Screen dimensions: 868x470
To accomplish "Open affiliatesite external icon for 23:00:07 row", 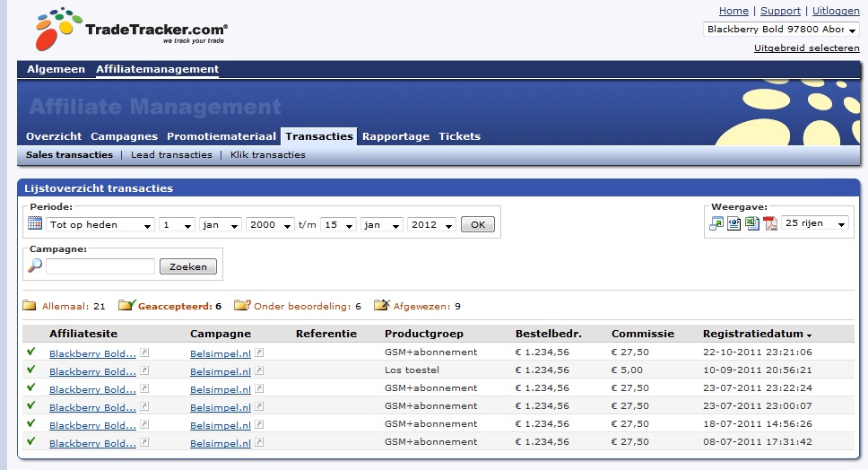I will point(144,406).
